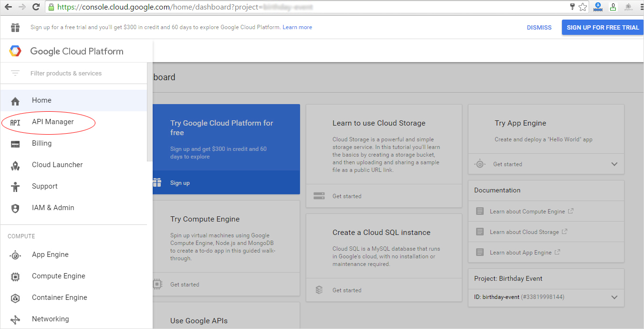Click the browser Back arrow

[8, 7]
